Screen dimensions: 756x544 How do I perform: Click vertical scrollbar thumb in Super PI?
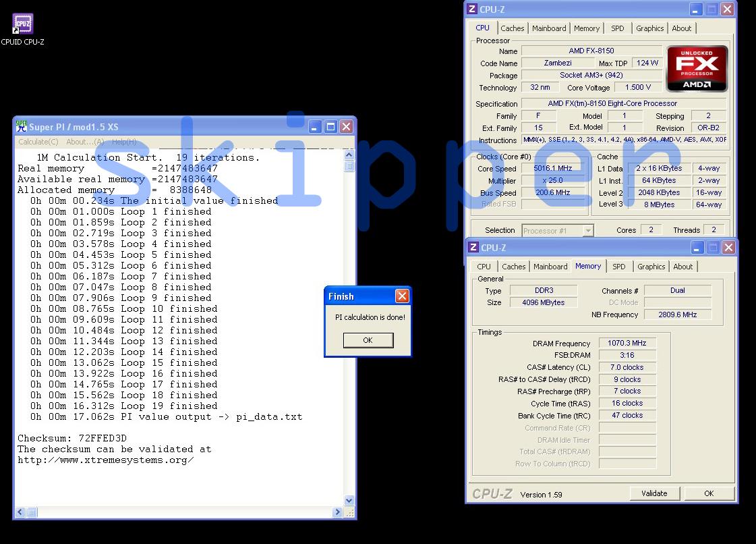pyautogui.click(x=349, y=166)
